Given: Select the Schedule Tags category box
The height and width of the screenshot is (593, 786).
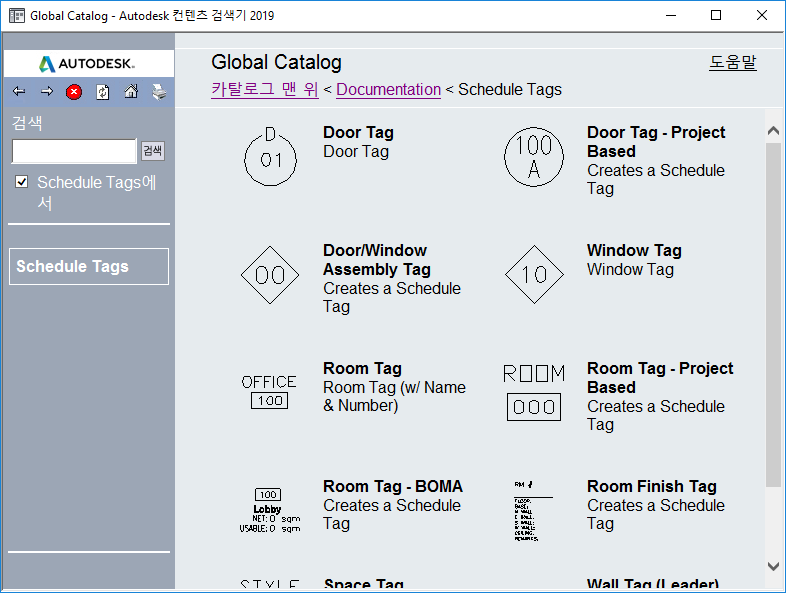Looking at the screenshot, I should point(89,266).
